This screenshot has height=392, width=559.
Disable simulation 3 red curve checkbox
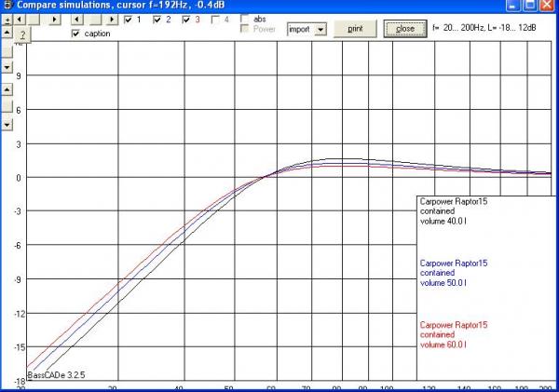click(x=186, y=20)
